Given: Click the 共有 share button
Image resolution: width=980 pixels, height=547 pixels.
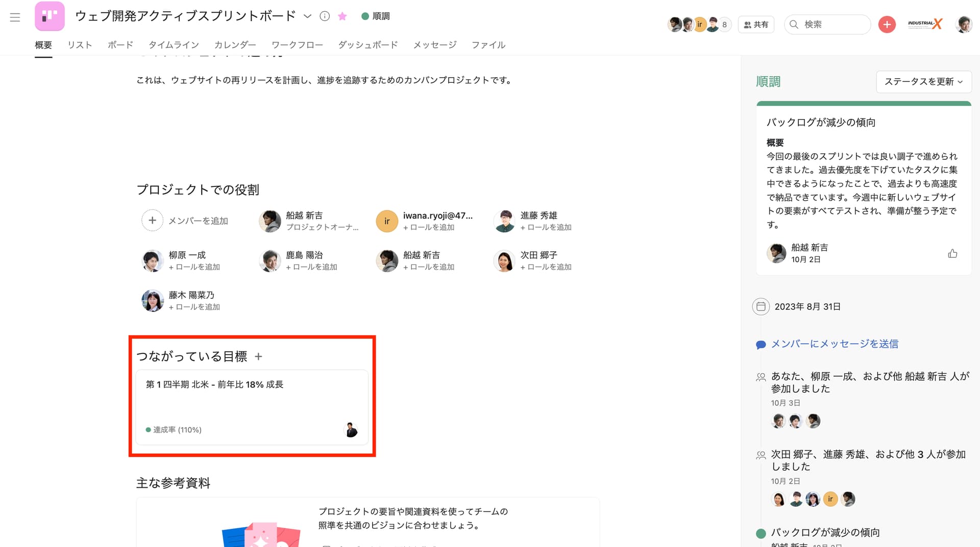Looking at the screenshot, I should pyautogui.click(x=756, y=25).
